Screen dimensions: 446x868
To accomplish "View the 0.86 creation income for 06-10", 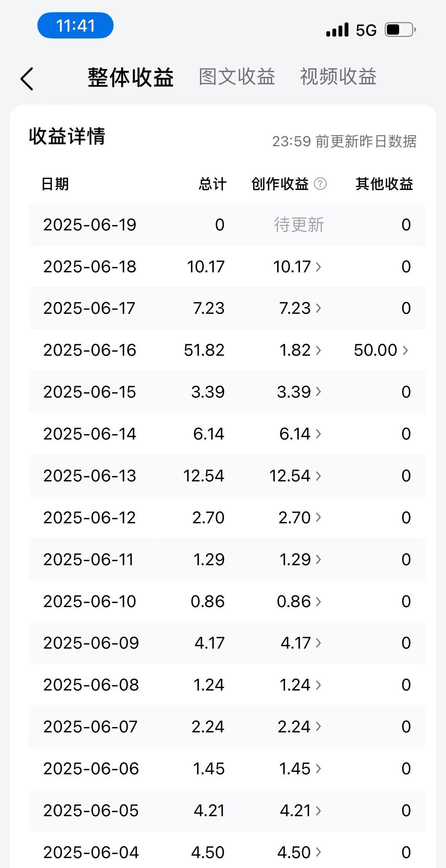I will pyautogui.click(x=299, y=601).
